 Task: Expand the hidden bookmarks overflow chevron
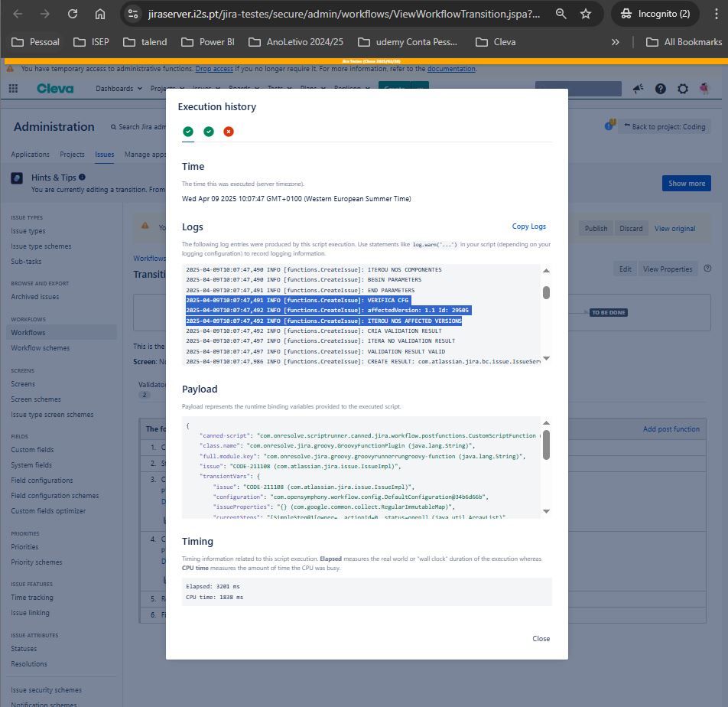pyautogui.click(x=615, y=42)
